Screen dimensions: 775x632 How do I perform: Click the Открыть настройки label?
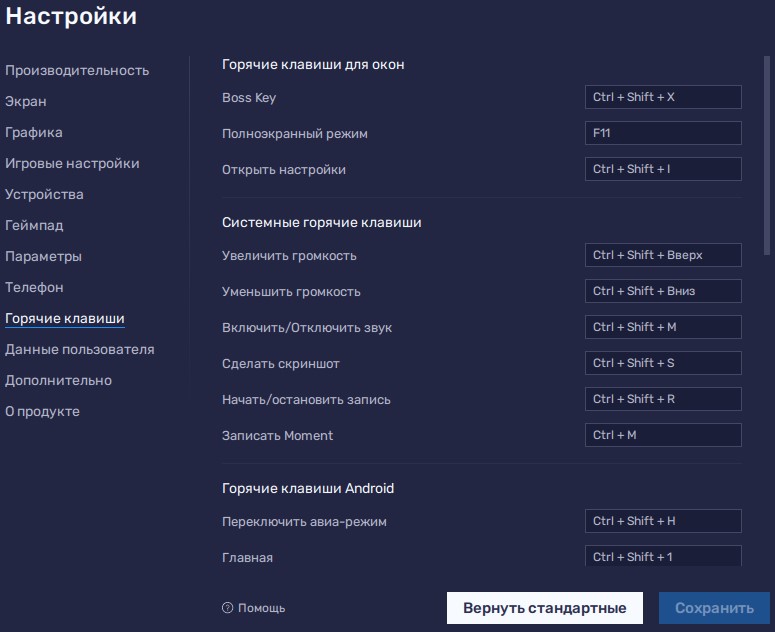pyautogui.click(x=284, y=170)
